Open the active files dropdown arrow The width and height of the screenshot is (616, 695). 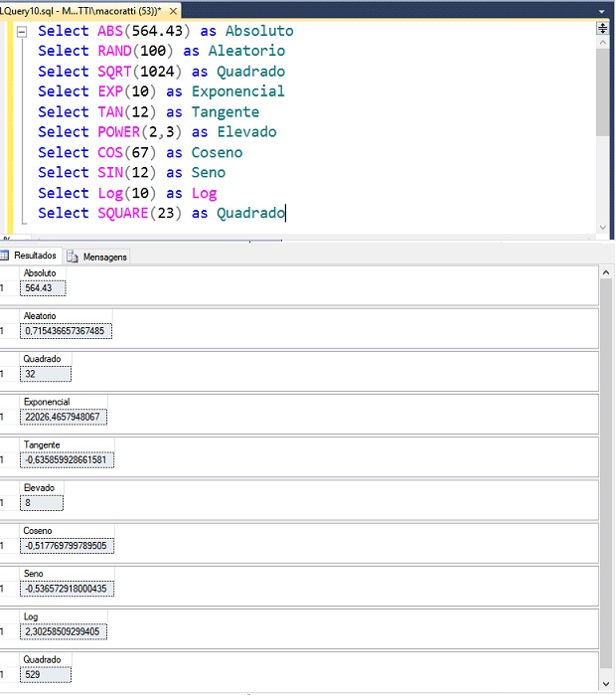point(602,12)
